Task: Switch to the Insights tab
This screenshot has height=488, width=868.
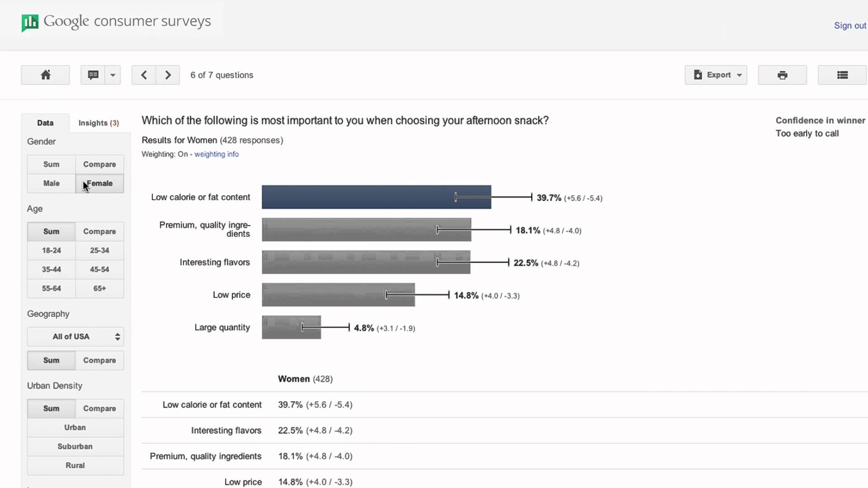Action: pos(98,122)
